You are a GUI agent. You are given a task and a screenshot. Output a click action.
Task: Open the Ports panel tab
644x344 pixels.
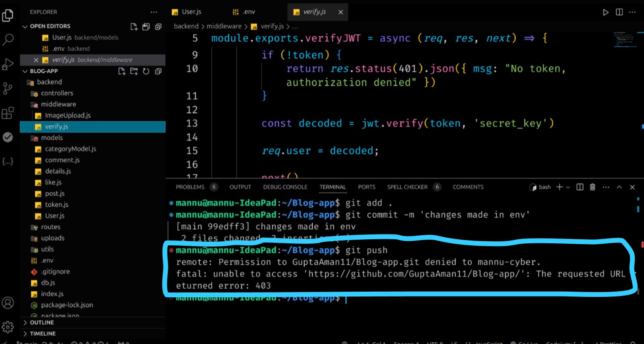[367, 187]
